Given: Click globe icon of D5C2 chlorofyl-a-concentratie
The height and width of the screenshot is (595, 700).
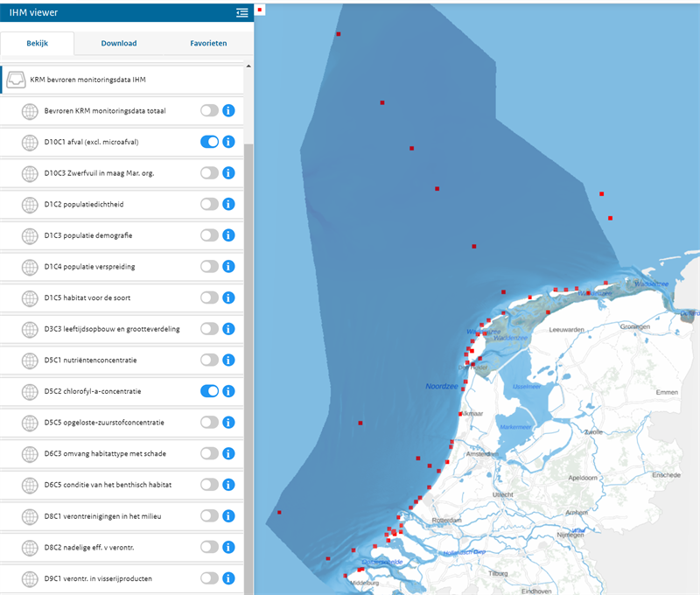Looking at the screenshot, I should click(30, 392).
